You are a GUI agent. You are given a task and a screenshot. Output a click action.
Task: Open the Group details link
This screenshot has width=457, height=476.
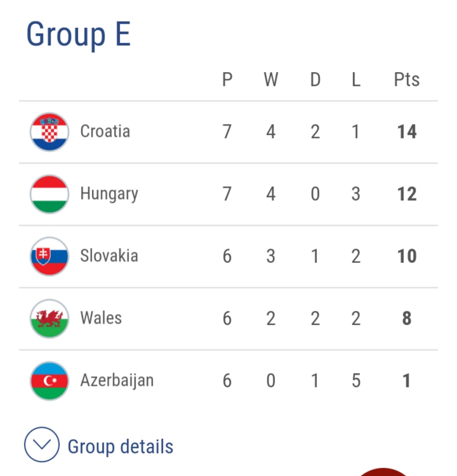[121, 446]
